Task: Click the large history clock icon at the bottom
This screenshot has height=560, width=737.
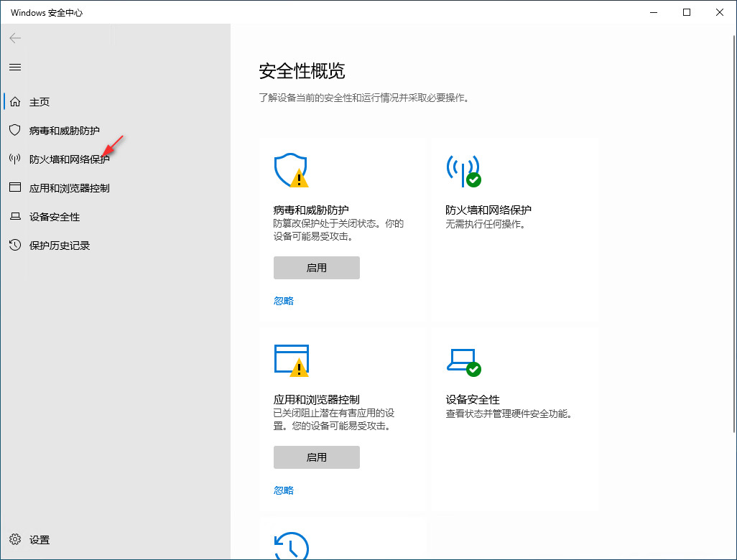Action: pyautogui.click(x=292, y=546)
